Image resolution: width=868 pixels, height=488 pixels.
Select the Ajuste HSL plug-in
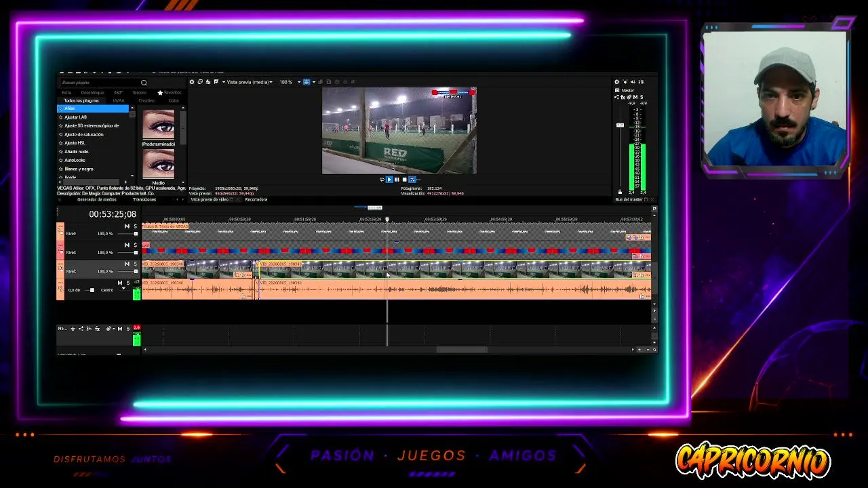point(75,143)
